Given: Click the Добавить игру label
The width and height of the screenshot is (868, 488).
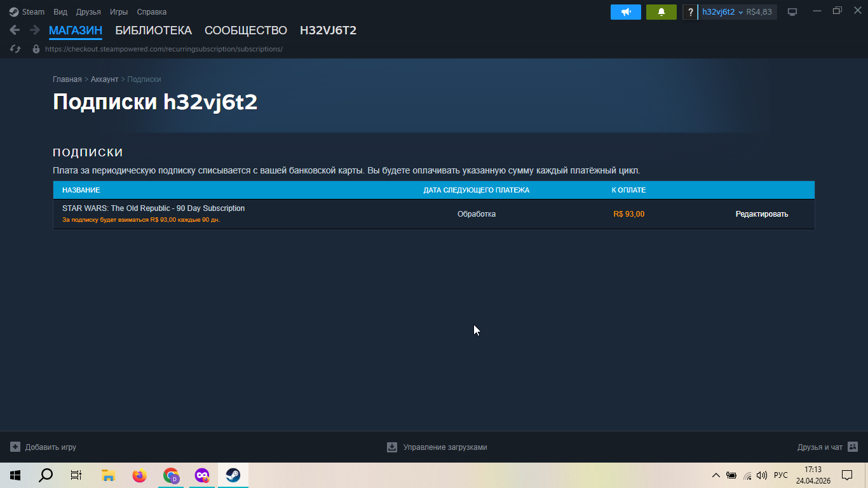Looking at the screenshot, I should point(51,447).
